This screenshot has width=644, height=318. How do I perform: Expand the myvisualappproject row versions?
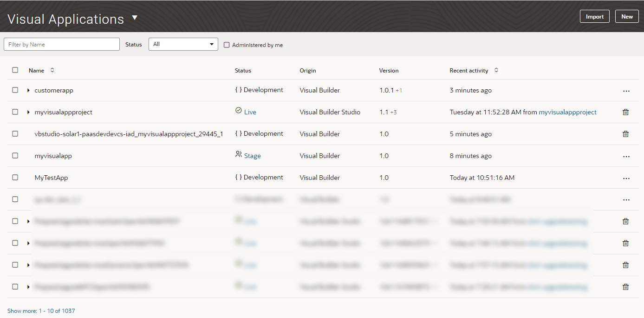(28, 112)
